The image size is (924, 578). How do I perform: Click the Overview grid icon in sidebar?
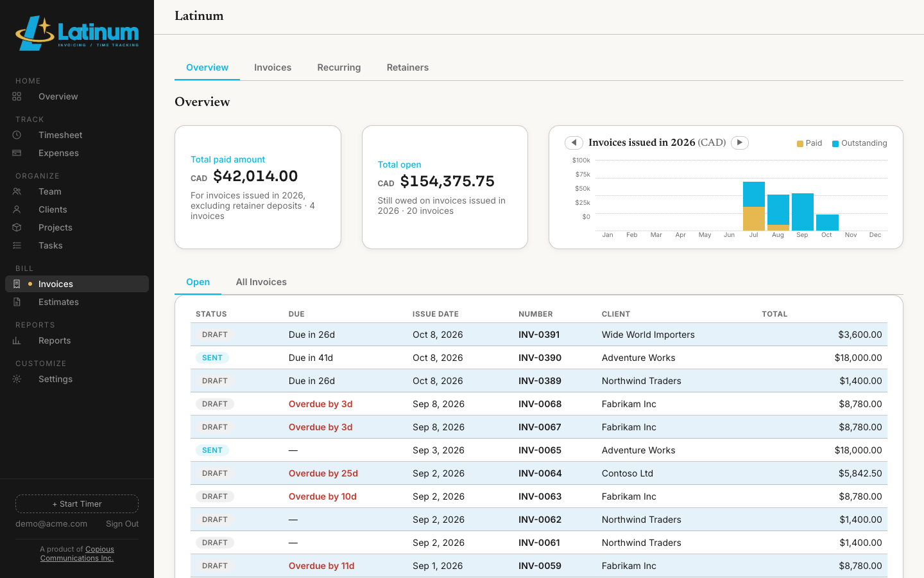coord(17,96)
